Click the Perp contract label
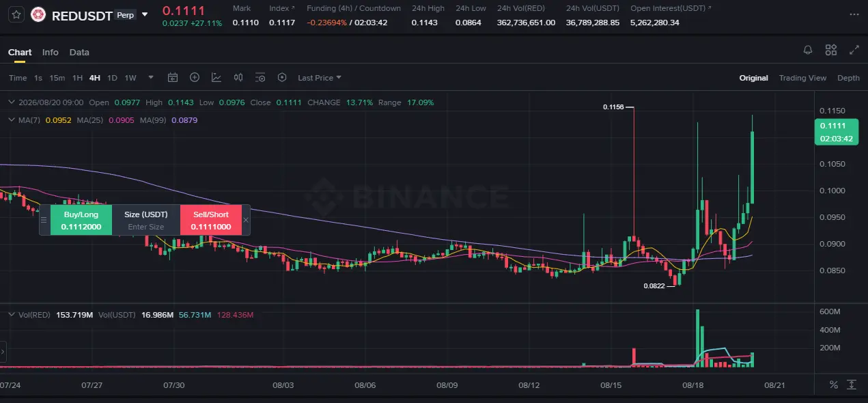 point(125,14)
